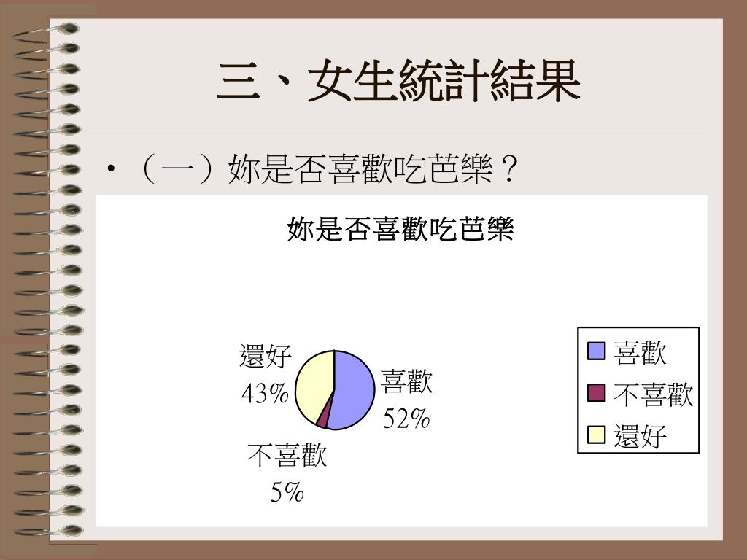Click the bullet point before （一）

(111, 168)
